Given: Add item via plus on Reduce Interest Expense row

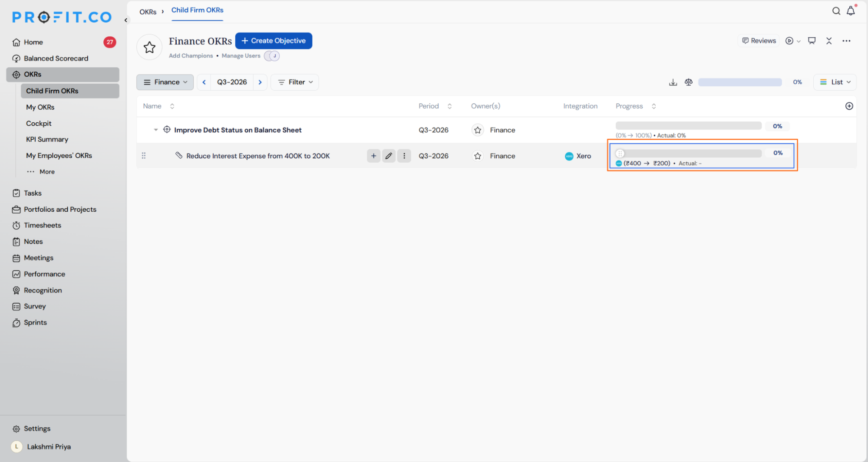Looking at the screenshot, I should click(373, 156).
